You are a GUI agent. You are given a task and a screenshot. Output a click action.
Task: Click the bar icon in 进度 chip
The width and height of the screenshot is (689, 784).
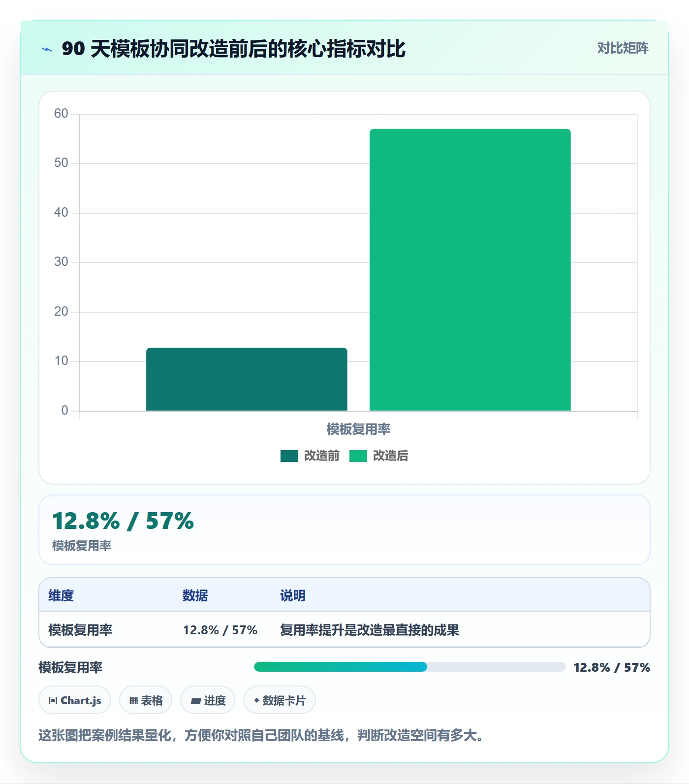click(x=196, y=701)
